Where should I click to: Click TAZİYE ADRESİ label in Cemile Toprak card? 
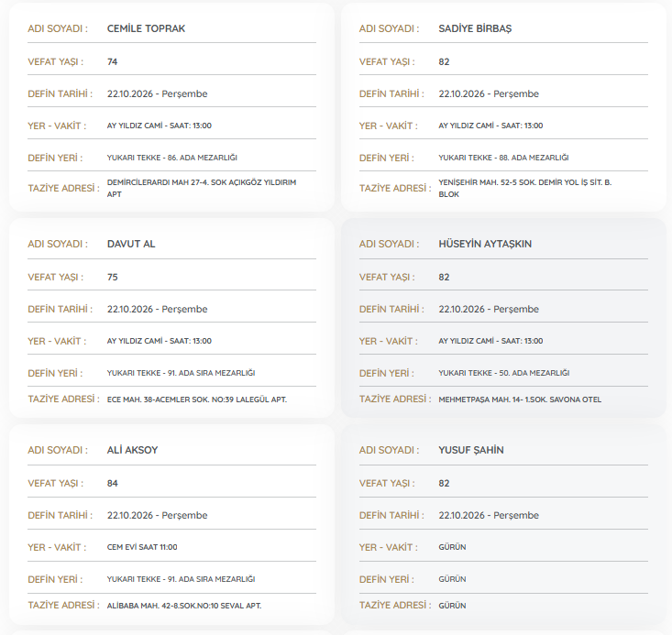(x=63, y=189)
